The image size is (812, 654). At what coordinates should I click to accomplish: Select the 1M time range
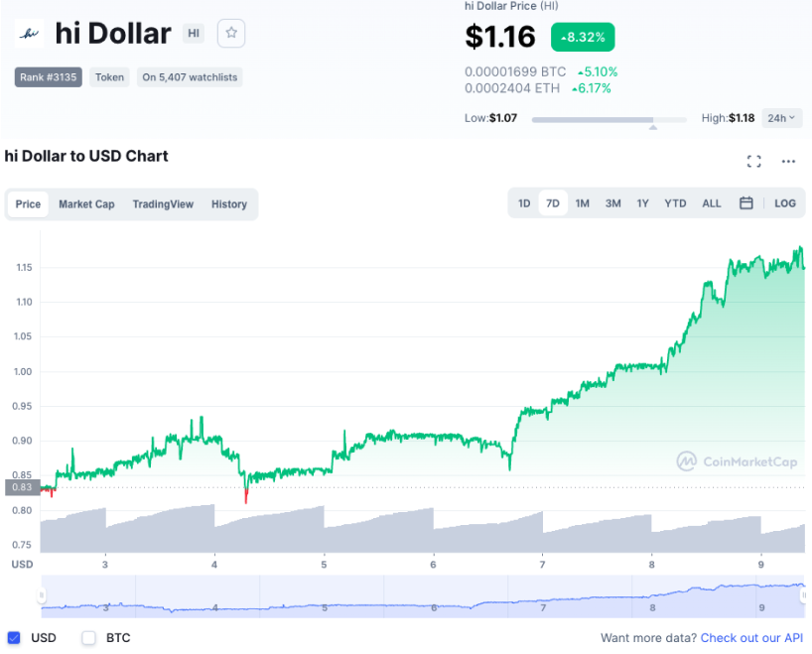[582, 203]
